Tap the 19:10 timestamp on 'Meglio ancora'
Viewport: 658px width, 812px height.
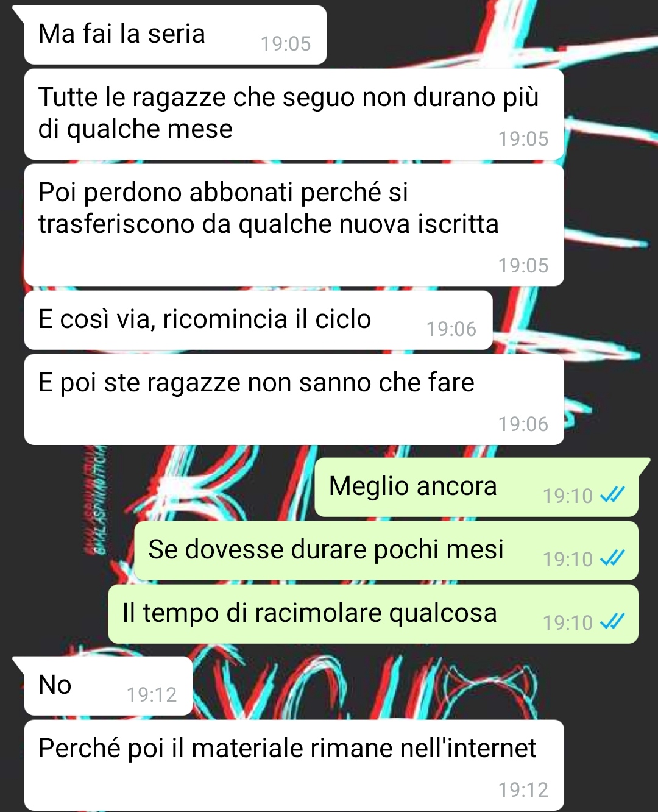568,496
